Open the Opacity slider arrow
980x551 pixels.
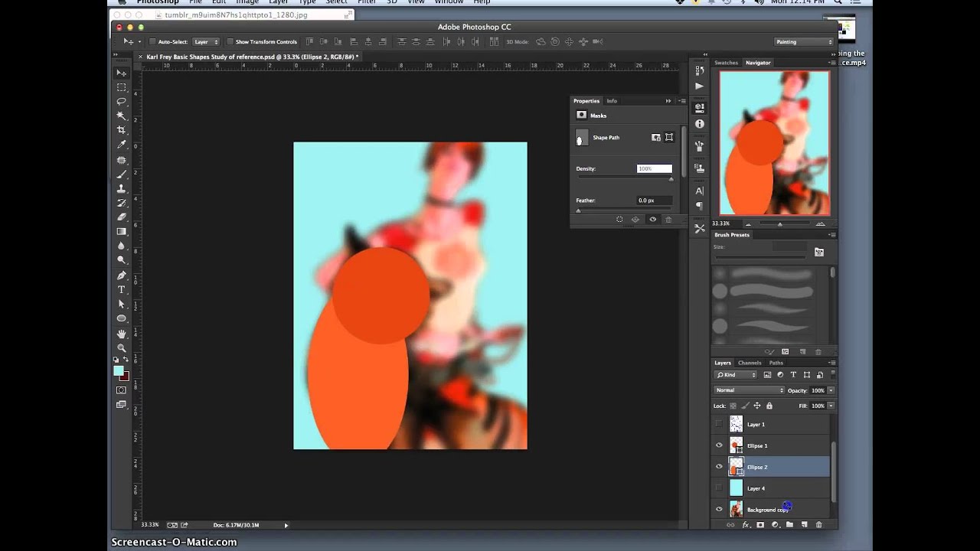point(831,390)
